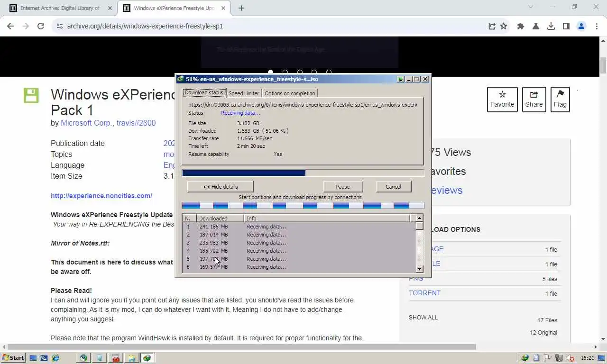Click the muted volume icon in tray

[570, 358]
